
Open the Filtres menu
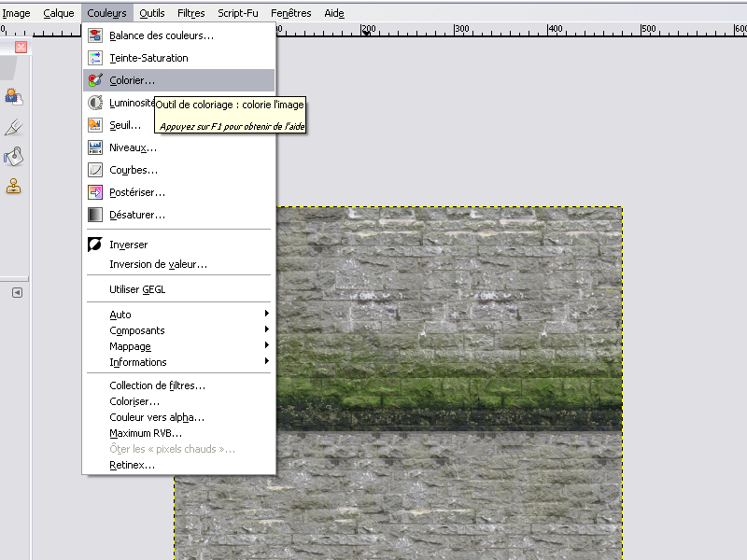[x=190, y=14]
